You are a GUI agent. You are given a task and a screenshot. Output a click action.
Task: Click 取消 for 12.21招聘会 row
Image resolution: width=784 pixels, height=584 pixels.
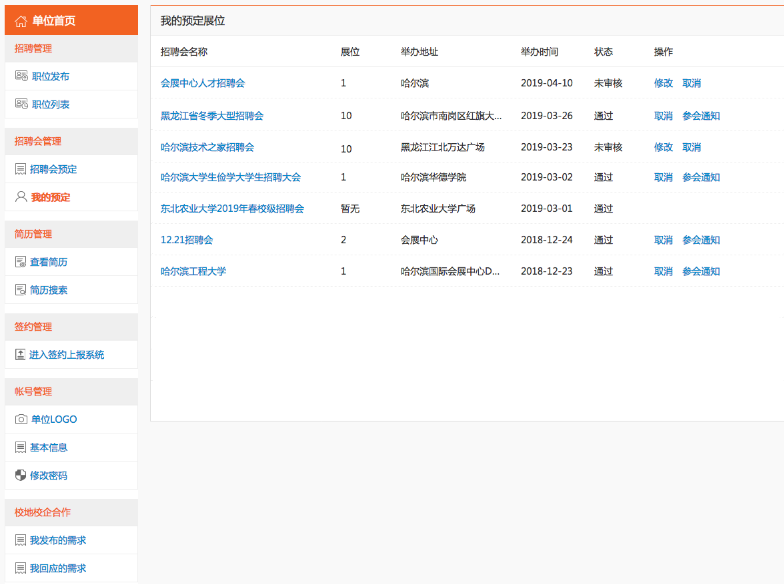click(663, 240)
